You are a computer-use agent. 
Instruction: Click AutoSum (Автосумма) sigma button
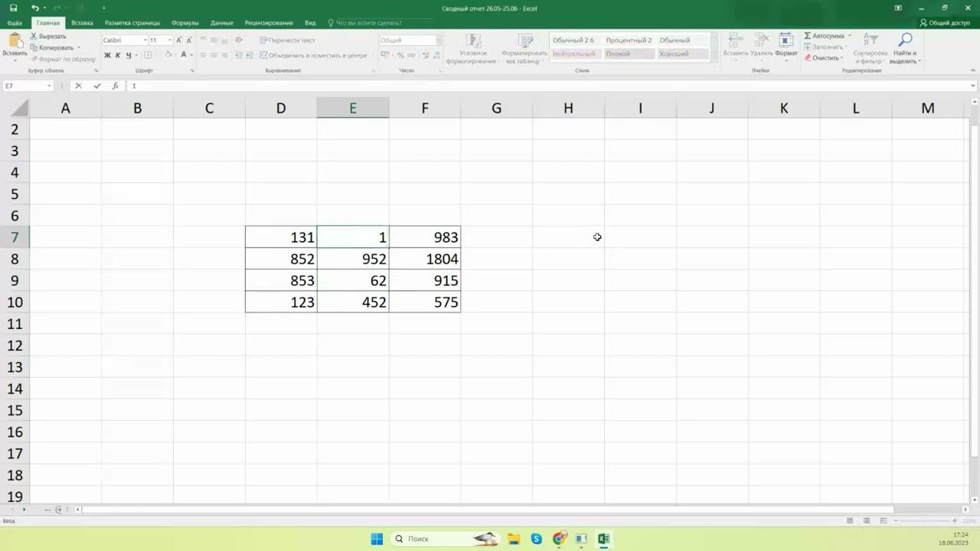824,36
